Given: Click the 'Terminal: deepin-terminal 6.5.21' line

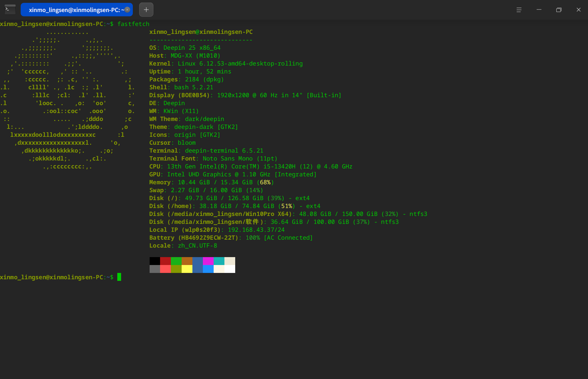Looking at the screenshot, I should tap(206, 151).
